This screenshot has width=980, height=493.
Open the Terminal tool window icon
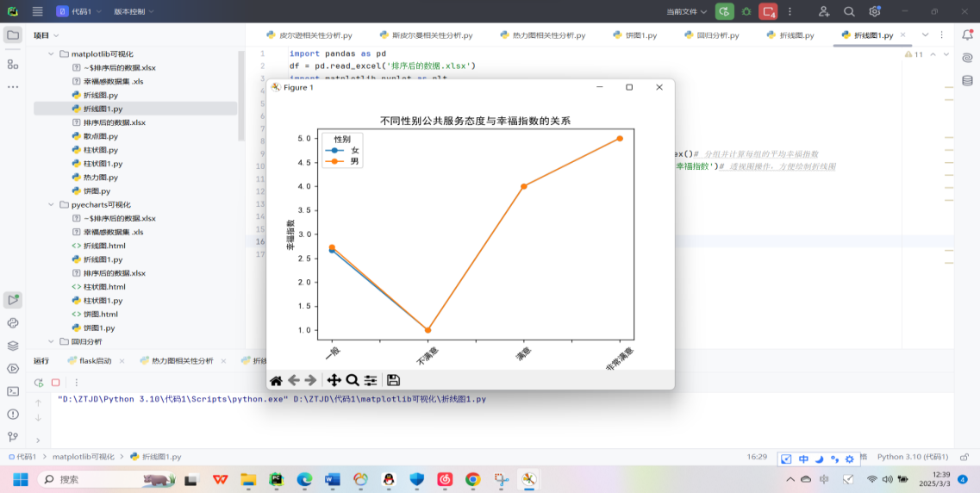click(13, 391)
